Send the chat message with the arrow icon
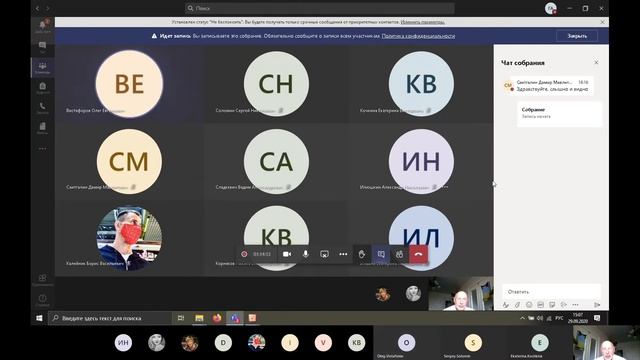Viewport: 640px width, 360px height. 597,305
